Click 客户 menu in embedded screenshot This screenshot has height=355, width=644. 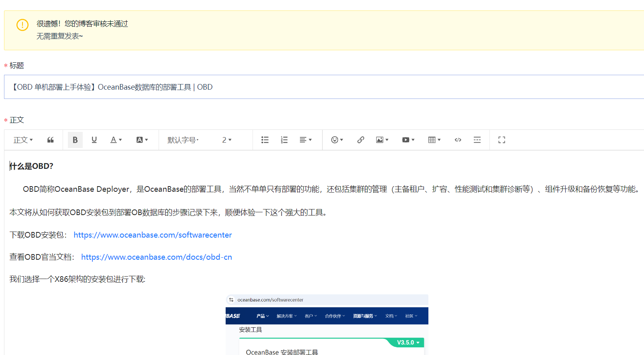click(311, 316)
